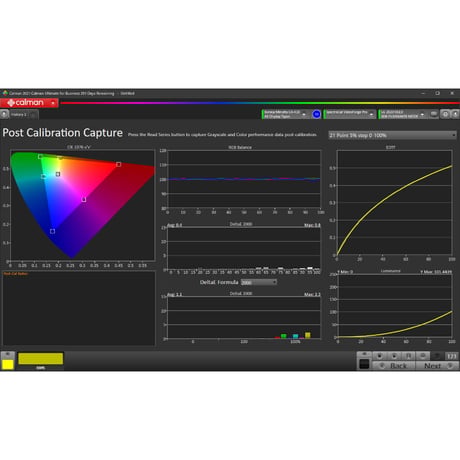Click the back arrow icon left of History tab
Image resolution: width=460 pixels, height=460 pixels.
4,114
